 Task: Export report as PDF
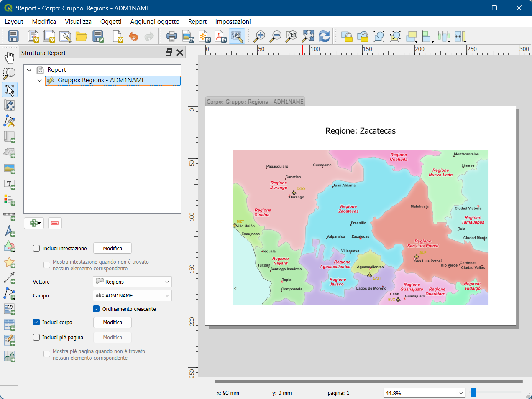[220, 36]
